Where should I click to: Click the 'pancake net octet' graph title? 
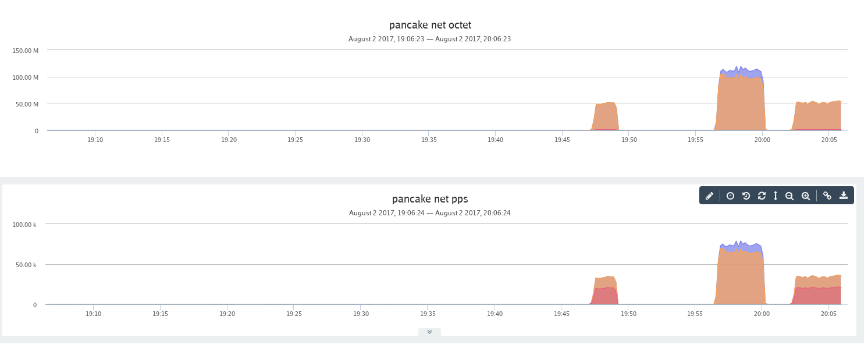tap(430, 25)
